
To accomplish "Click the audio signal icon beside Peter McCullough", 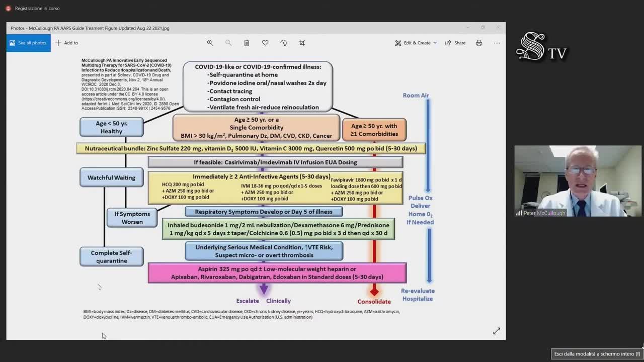I will [519, 213].
